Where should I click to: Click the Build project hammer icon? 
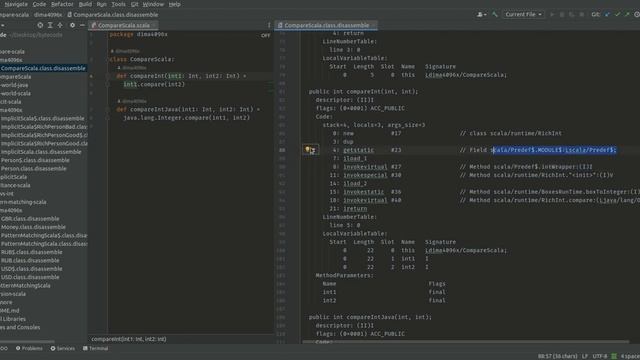click(x=495, y=14)
